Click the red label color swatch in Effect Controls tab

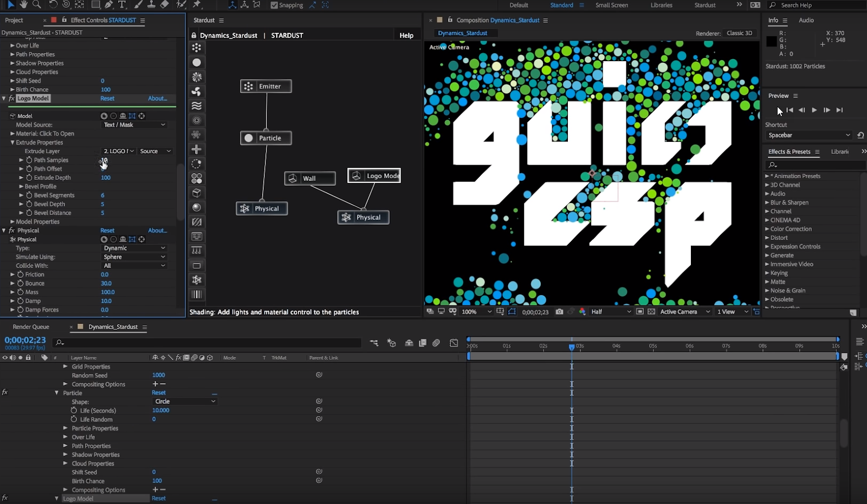pyautogui.click(x=54, y=20)
